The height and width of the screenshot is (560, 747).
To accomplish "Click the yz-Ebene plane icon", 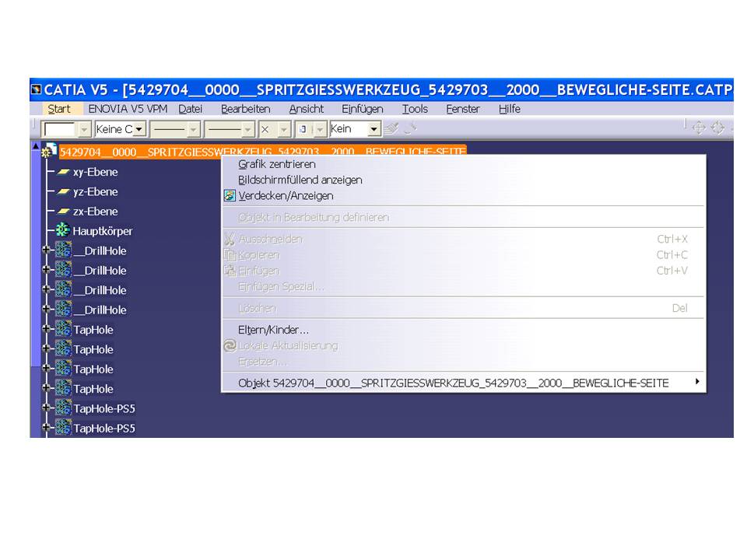I will point(63,192).
